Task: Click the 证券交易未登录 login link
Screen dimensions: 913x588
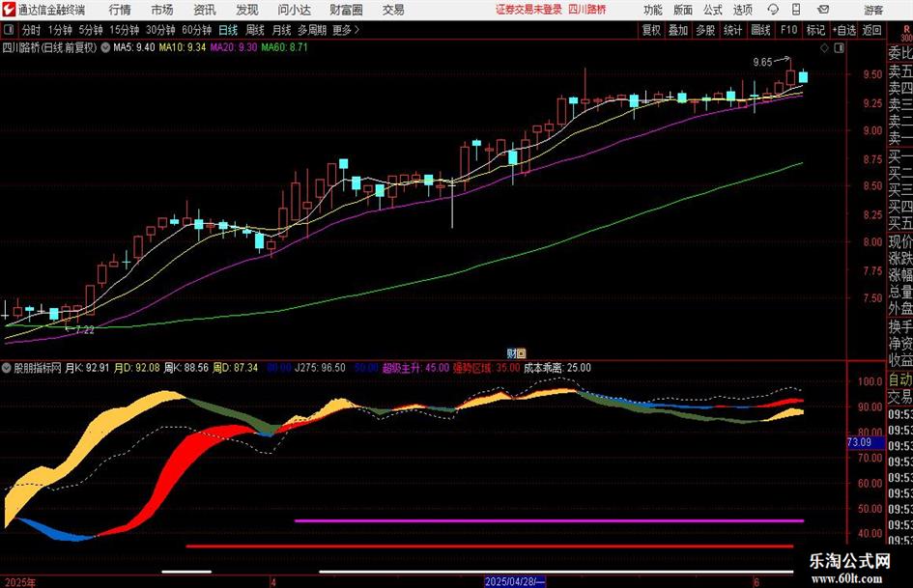Action: click(528, 10)
